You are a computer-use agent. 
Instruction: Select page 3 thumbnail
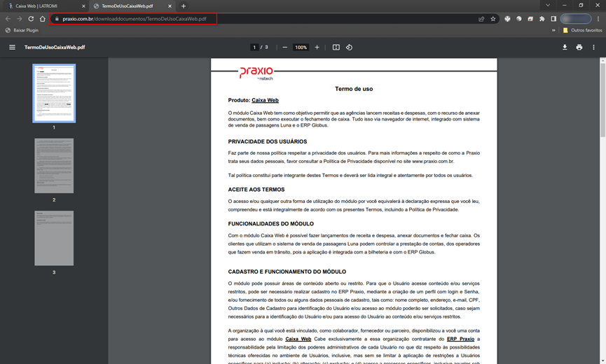coord(54,238)
